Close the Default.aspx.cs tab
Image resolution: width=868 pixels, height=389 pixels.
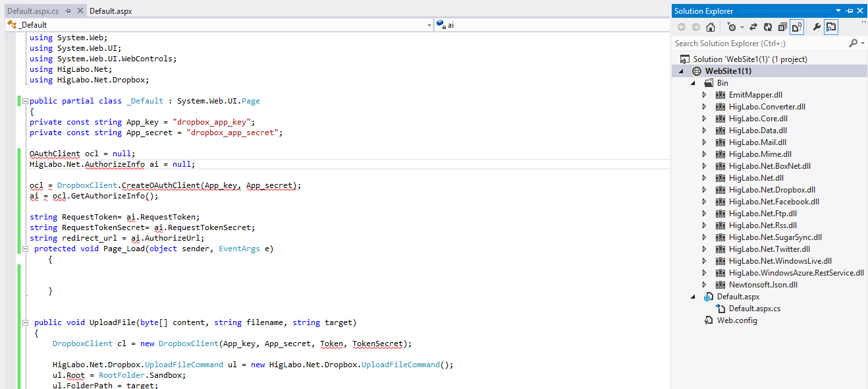pyautogui.click(x=80, y=11)
